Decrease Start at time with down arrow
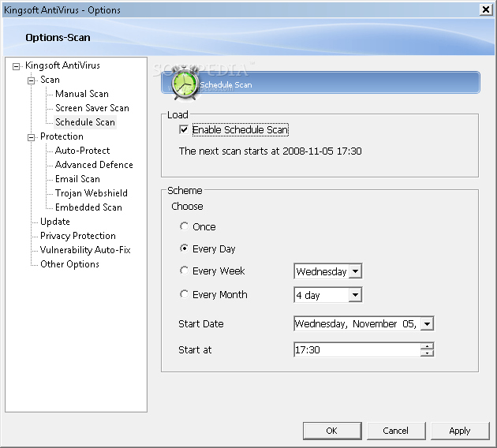 coord(427,353)
